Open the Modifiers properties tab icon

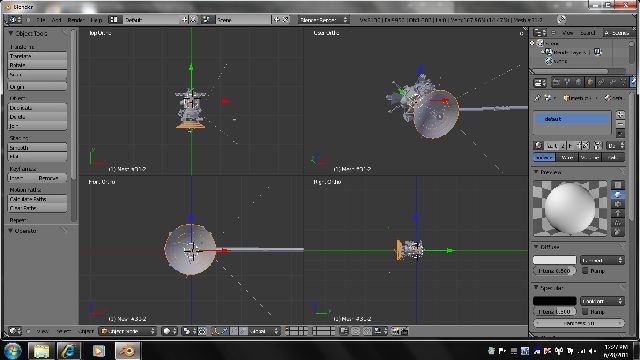point(613,82)
